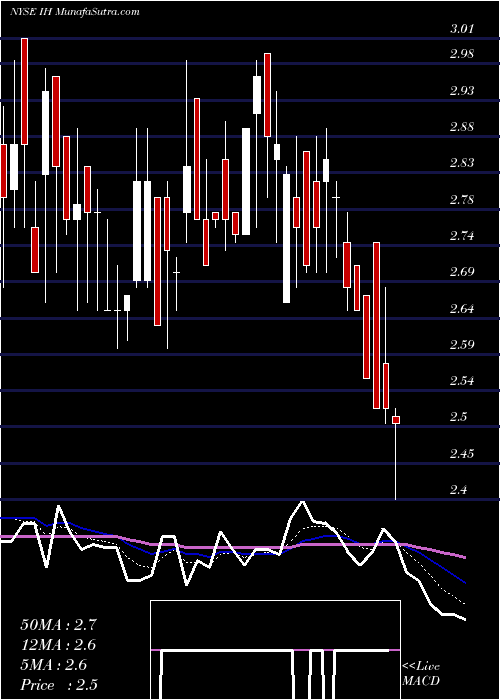Click the <<Live MACD label
The width and height of the screenshot is (500, 700).
pos(421,673)
